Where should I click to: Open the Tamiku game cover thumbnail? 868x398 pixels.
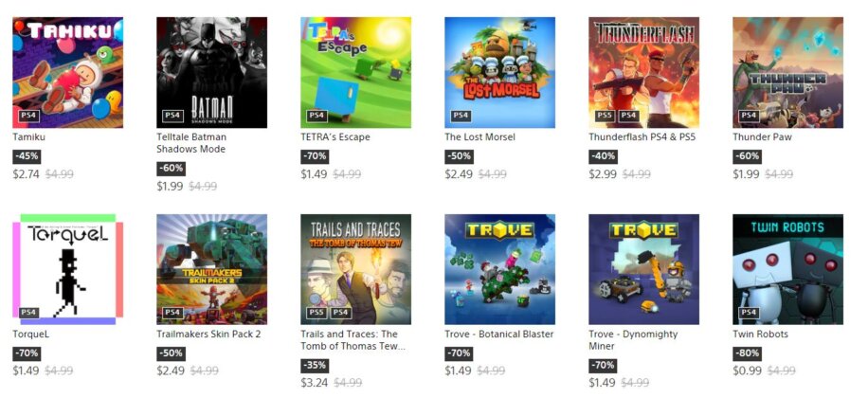click(x=67, y=73)
